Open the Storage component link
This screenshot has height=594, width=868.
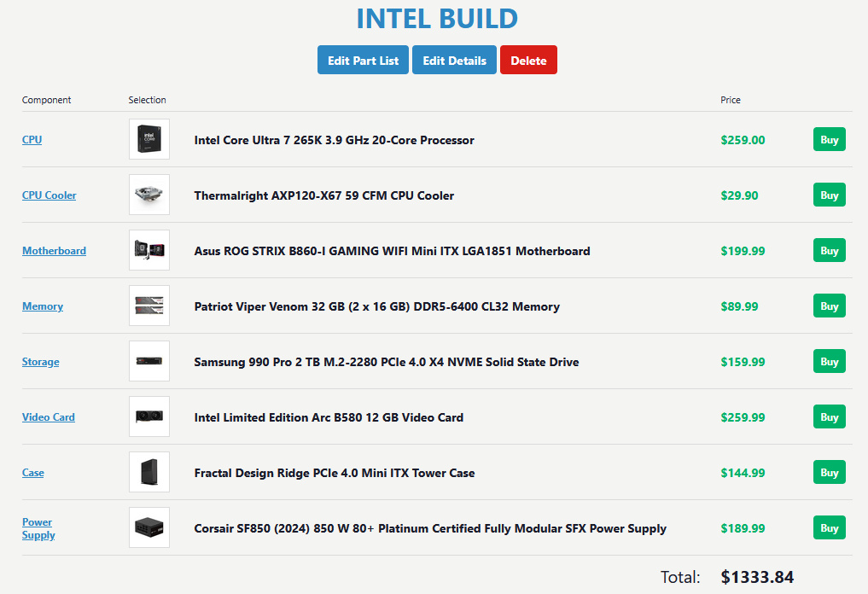tap(40, 362)
